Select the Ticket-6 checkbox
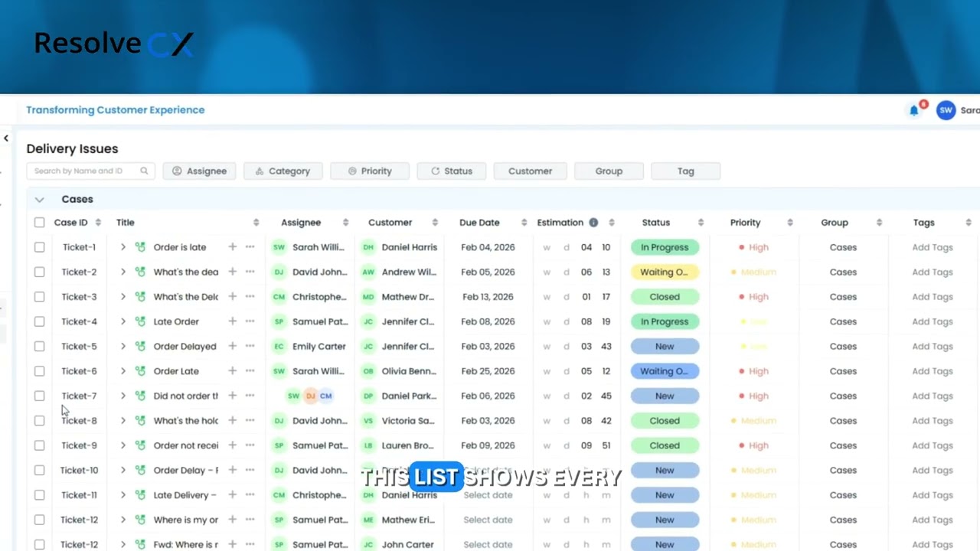This screenshot has height=551, width=980. pyautogui.click(x=39, y=371)
